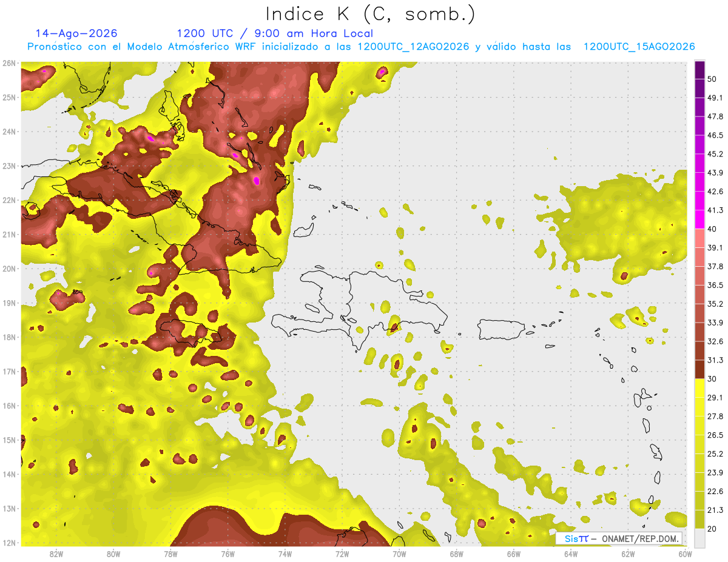The height and width of the screenshot is (562, 728).
Task: Click the latitude label '15N'
Action: [9, 440]
